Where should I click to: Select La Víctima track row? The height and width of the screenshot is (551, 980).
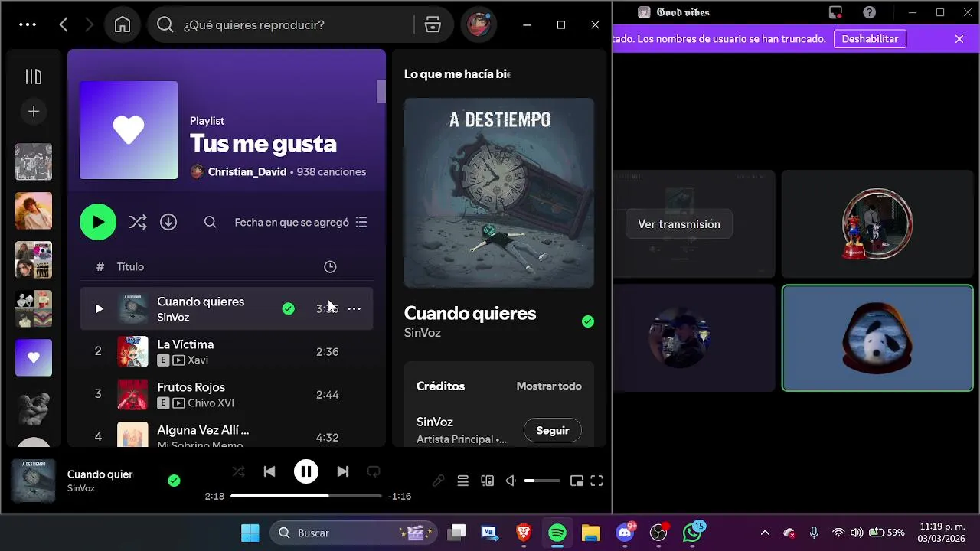227,351
